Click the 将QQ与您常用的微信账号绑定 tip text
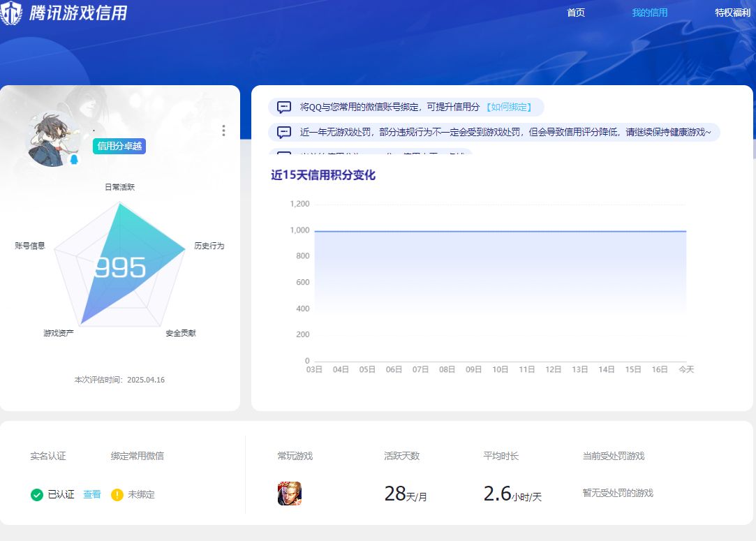The image size is (756, 541). (390, 107)
